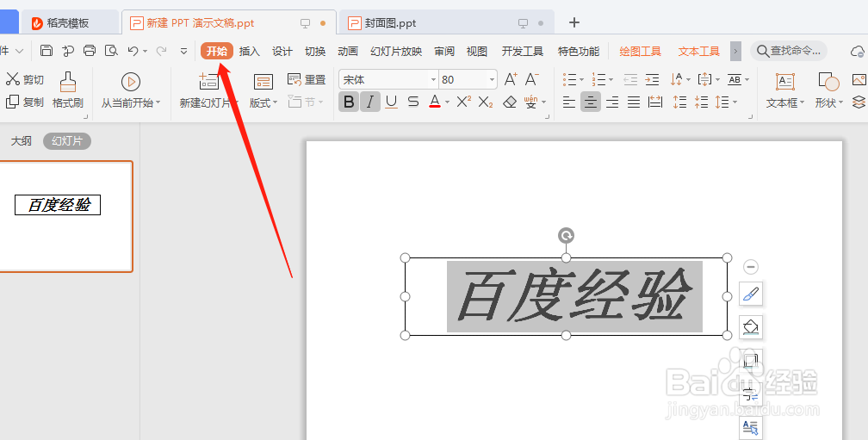Open the 形状 shapes gallery
868x440 pixels.
click(828, 90)
